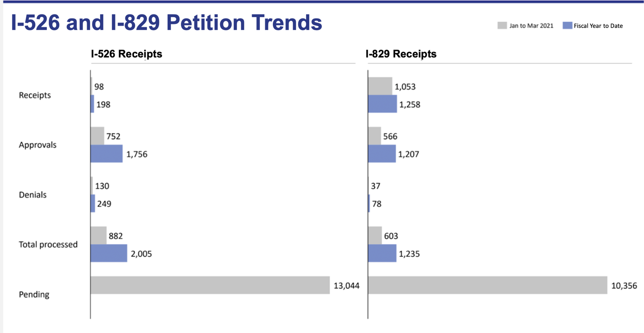644x333 pixels.
Task: Click the Denials row label
Action: coord(32,195)
